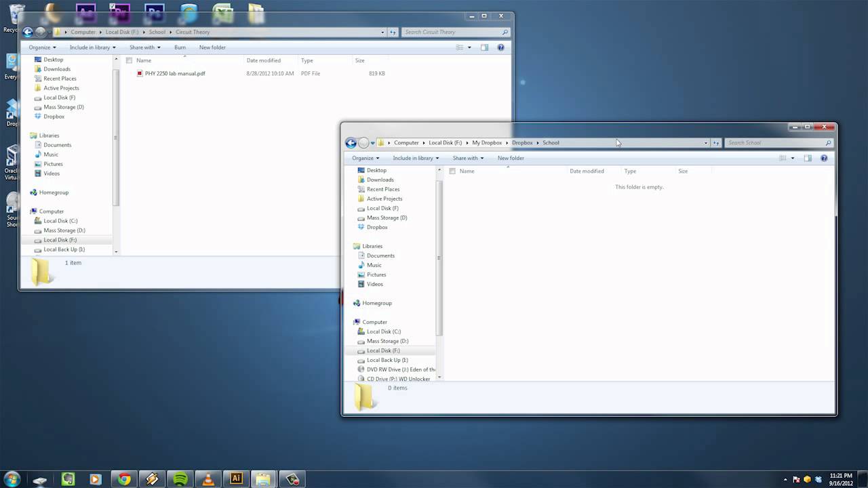
Task: Select Local Disk (C:) in School sidebar
Action: [384, 331]
